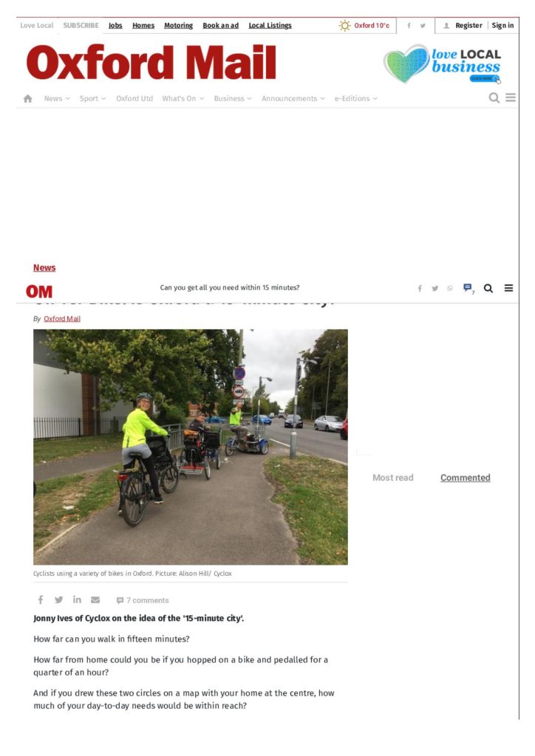Open the hamburger menu beside main navigation
Viewport: 535px width, 756px height.
point(511,98)
